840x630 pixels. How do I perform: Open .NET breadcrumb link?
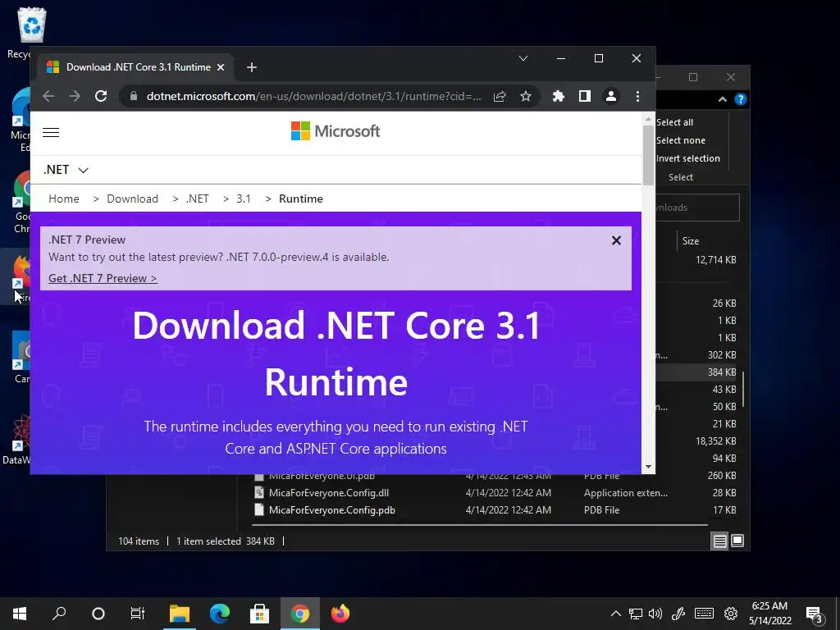point(197,199)
